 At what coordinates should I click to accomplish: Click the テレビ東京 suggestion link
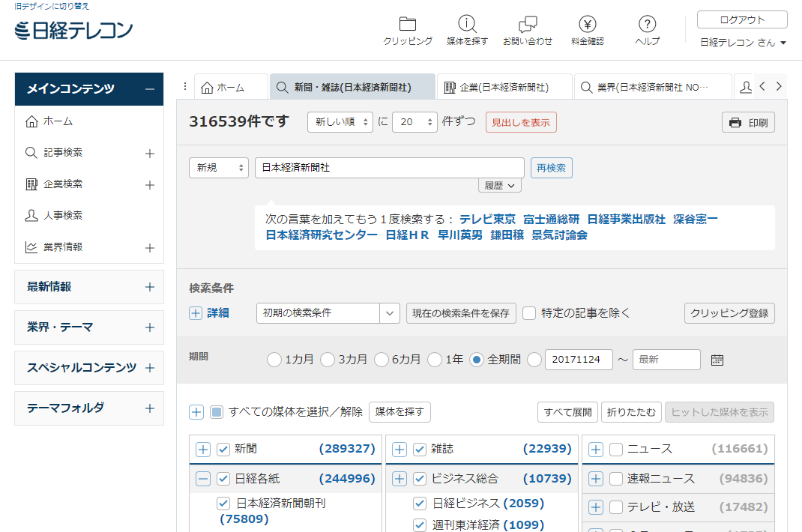(487, 219)
